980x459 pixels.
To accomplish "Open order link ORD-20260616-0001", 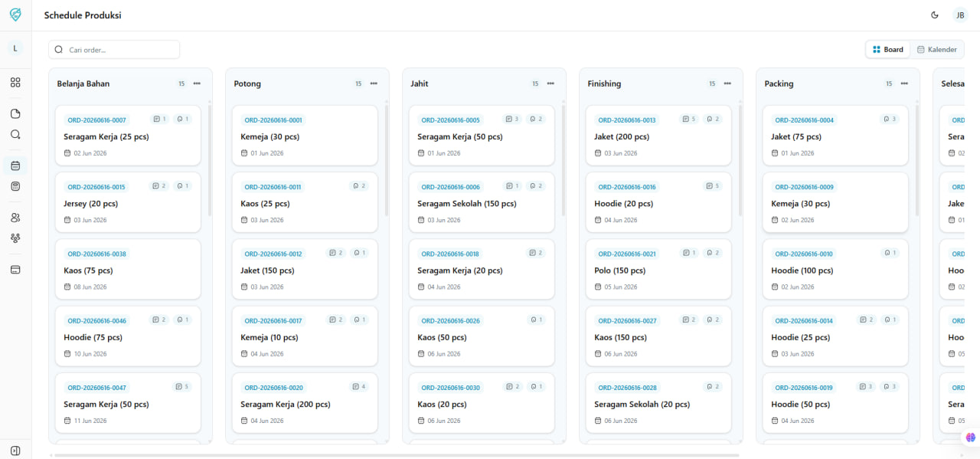I will point(273,120).
